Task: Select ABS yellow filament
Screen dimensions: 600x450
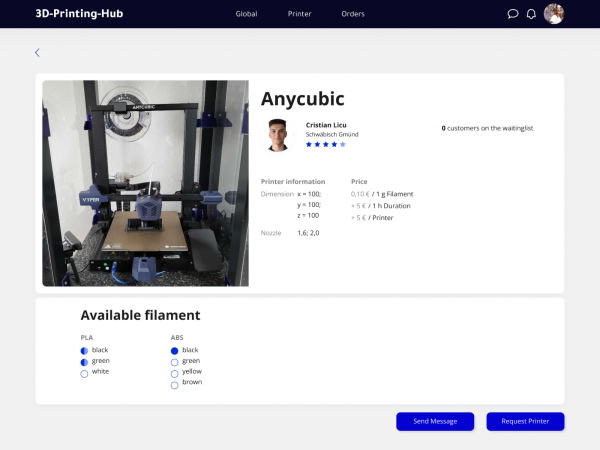Action: point(174,373)
